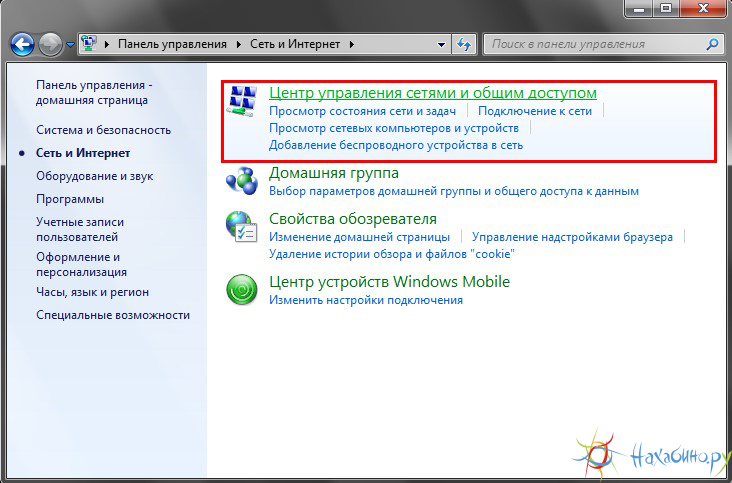732x483 pixels.
Task: Go to Панель управления домашняя страница
Action: pyautogui.click(x=93, y=93)
